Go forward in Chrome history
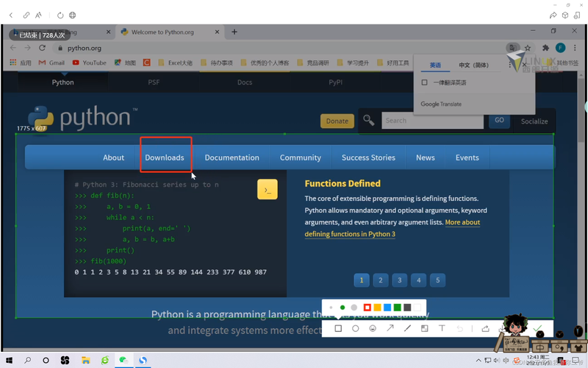 pyautogui.click(x=27, y=48)
